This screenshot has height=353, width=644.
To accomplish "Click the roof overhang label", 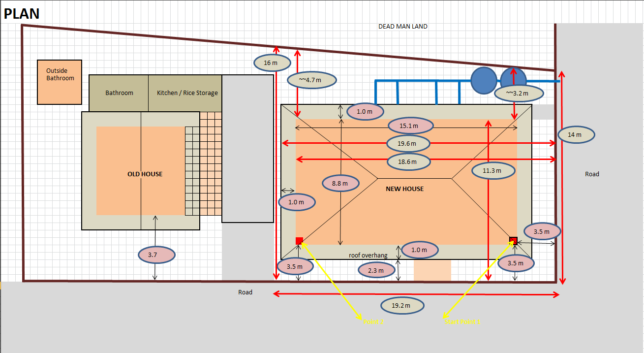I will (368, 256).
